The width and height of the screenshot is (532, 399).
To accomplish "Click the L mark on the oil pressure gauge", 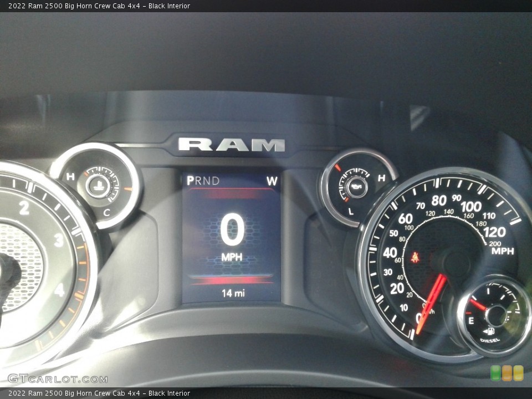I will pyautogui.click(x=351, y=211).
